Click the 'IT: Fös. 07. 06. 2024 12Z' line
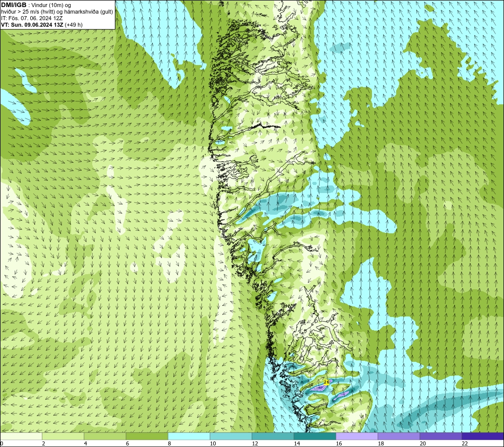 pos(32,18)
